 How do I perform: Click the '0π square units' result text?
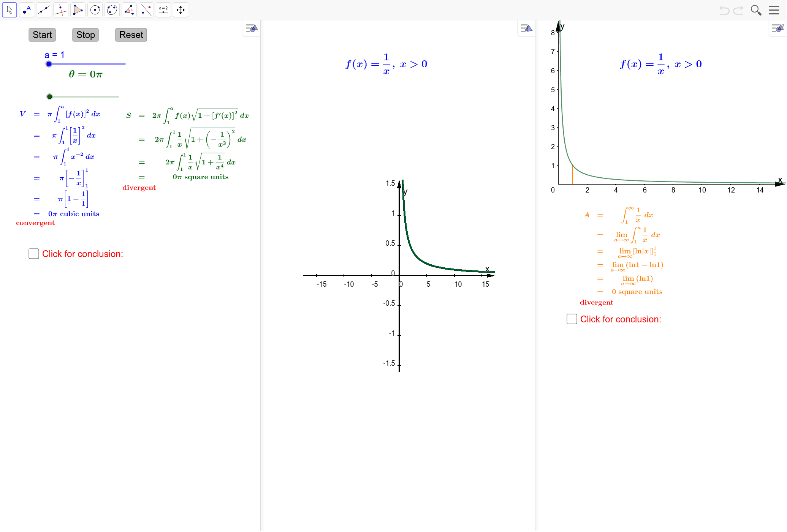pyautogui.click(x=201, y=177)
